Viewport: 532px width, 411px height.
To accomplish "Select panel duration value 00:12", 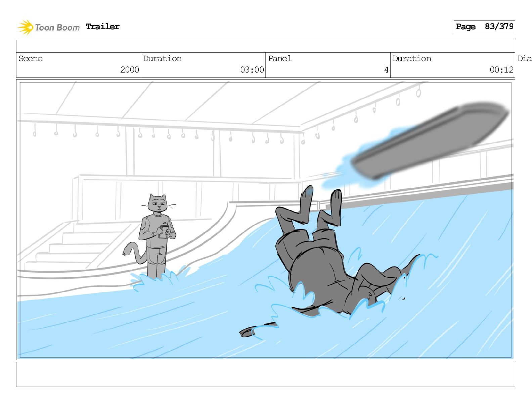I will click(x=501, y=70).
